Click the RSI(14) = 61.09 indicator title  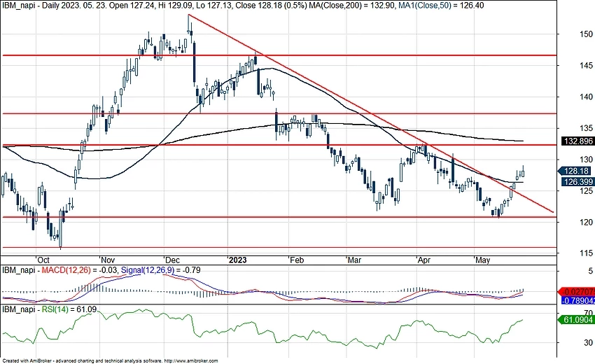tap(69, 309)
